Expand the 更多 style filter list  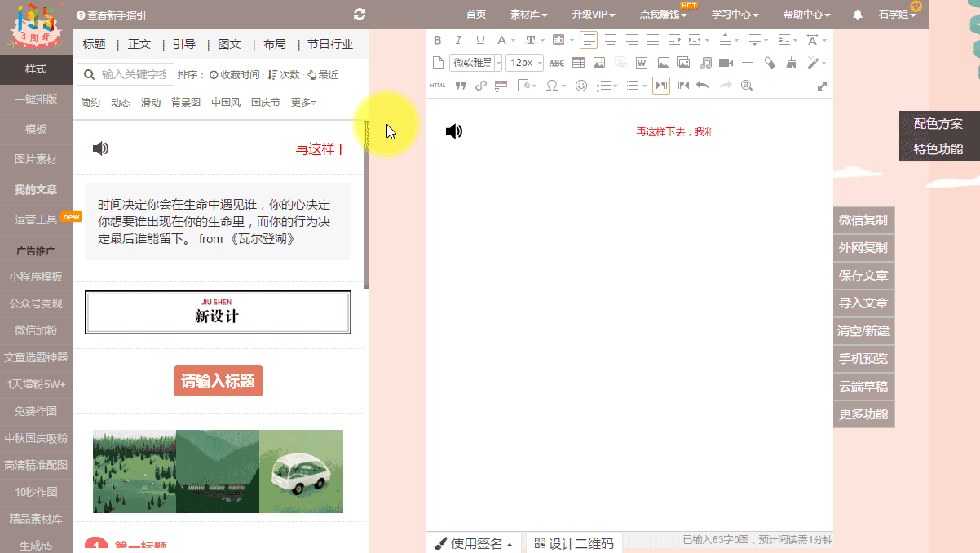tap(303, 103)
